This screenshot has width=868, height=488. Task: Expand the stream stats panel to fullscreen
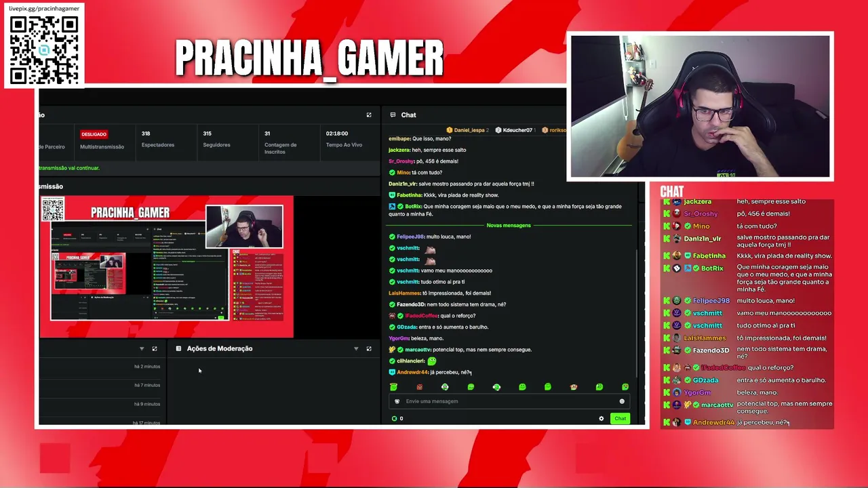click(x=369, y=115)
